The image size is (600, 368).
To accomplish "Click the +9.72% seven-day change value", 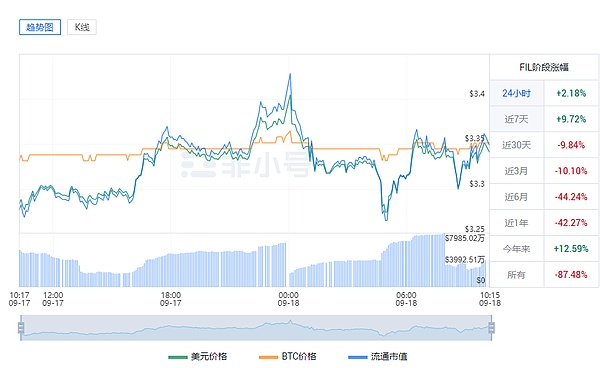I will click(571, 119).
